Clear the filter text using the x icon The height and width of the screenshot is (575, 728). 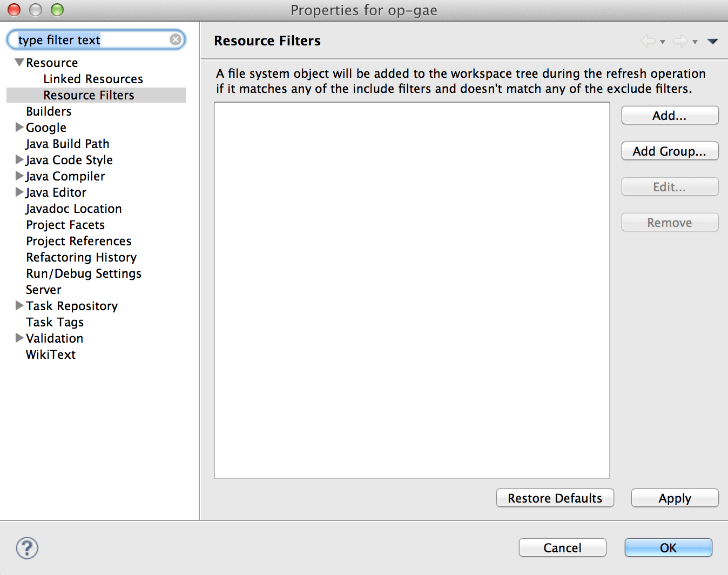tap(175, 39)
